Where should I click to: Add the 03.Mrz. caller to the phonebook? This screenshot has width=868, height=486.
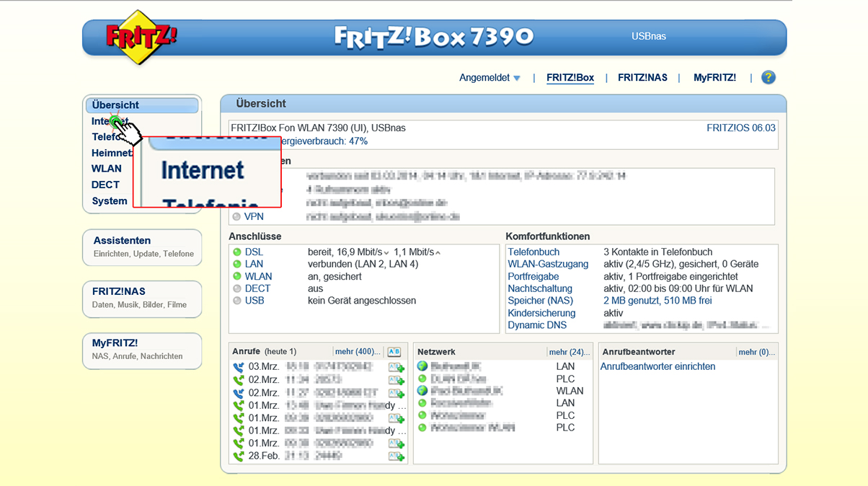pos(397,367)
